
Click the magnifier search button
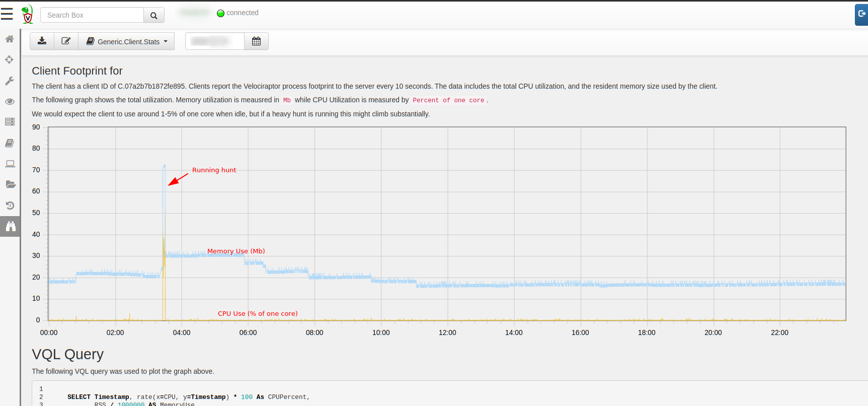[154, 15]
